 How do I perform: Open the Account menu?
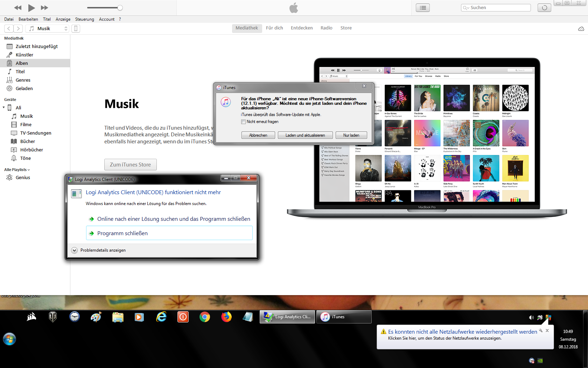(107, 19)
